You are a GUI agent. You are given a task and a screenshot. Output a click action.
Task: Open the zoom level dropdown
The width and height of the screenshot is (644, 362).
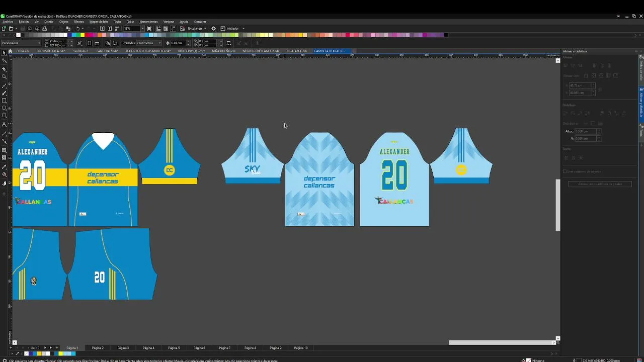[x=142, y=29]
